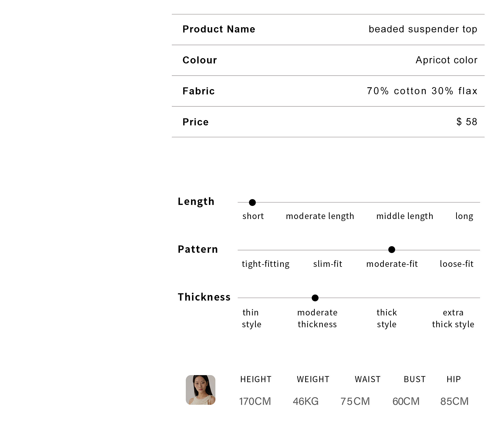Select the 'middle length' label
504x436 pixels.
405,216
